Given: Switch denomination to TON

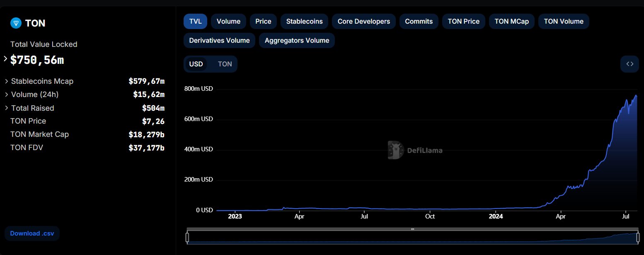Looking at the screenshot, I should point(225,64).
